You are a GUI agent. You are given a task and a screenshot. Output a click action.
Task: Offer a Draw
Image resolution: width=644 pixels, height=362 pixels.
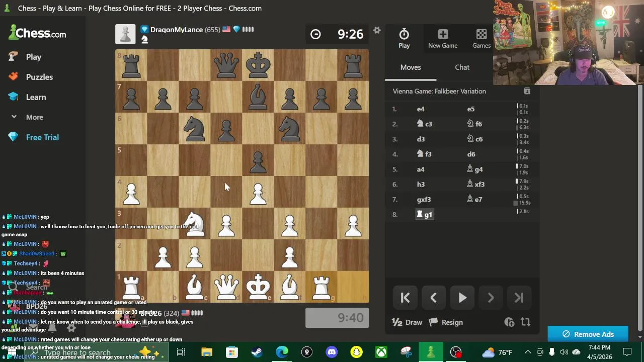coord(407,322)
